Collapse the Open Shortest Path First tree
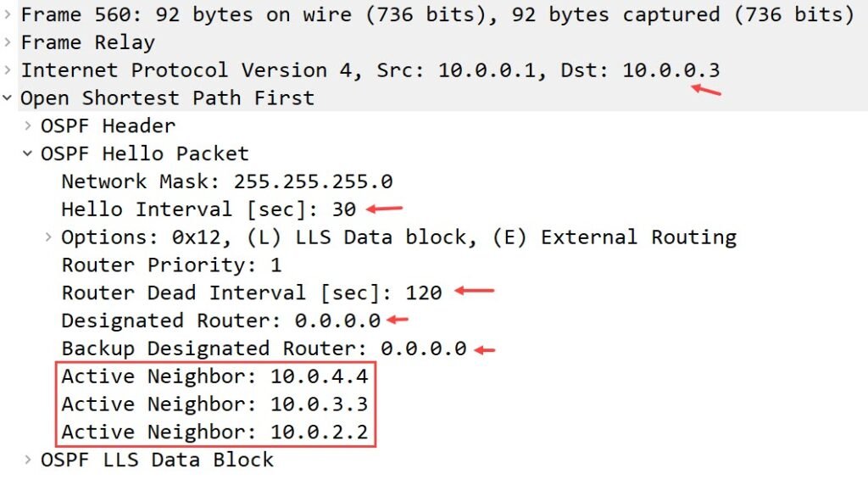868x496 pixels. click(x=7, y=98)
